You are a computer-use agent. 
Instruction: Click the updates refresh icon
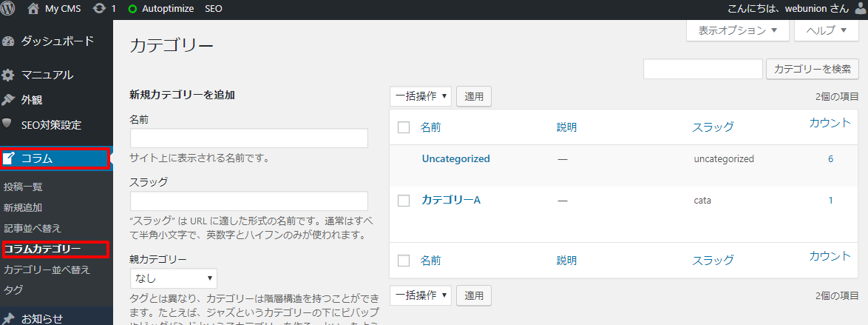(100, 9)
